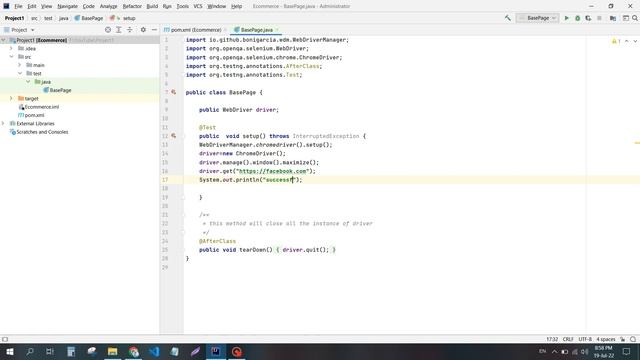
Task: Click the Build Project hammer icon
Action: 507,18
